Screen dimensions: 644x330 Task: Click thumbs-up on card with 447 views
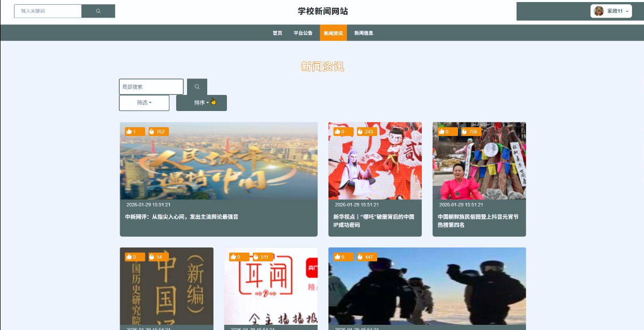click(x=337, y=257)
